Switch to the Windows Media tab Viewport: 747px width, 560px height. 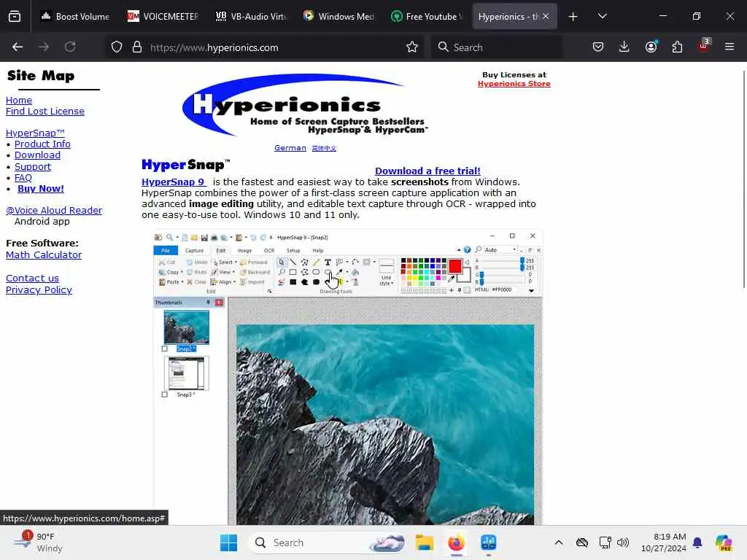pos(338,17)
